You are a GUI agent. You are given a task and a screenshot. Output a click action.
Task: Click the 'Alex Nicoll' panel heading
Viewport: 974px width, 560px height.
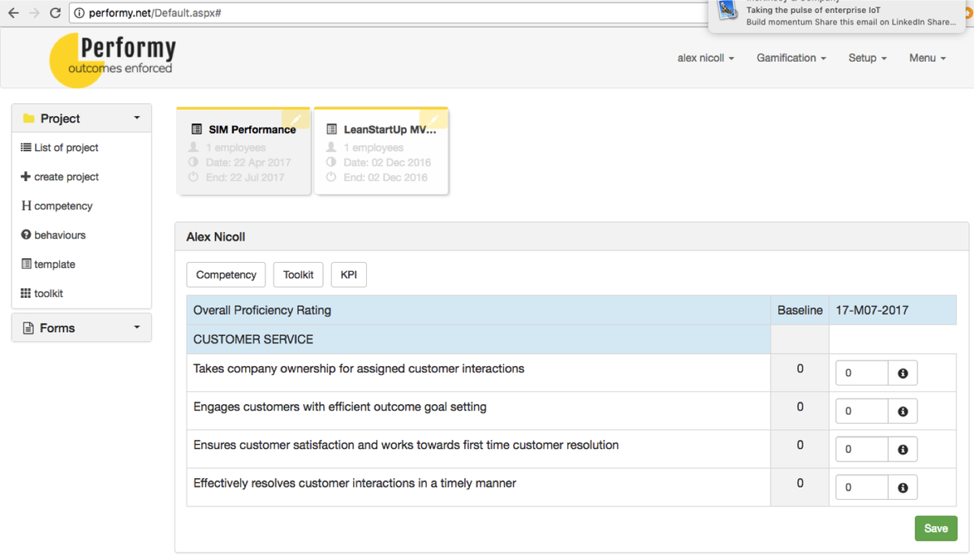[x=216, y=237]
